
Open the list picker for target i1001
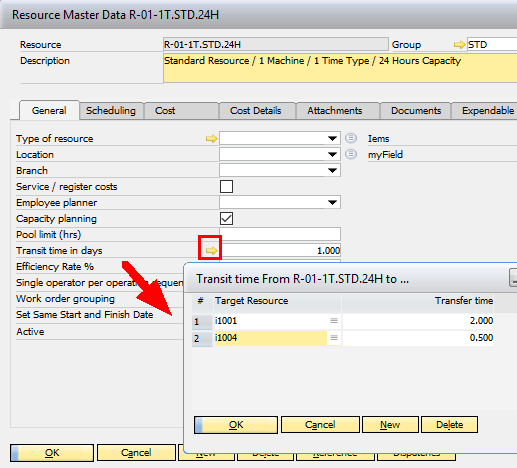[334, 321]
